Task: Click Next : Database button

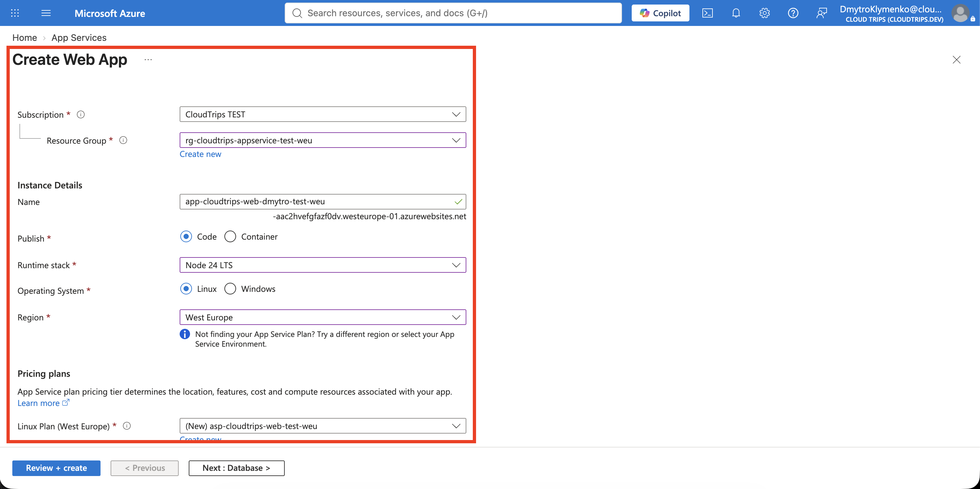Action: pyautogui.click(x=236, y=468)
